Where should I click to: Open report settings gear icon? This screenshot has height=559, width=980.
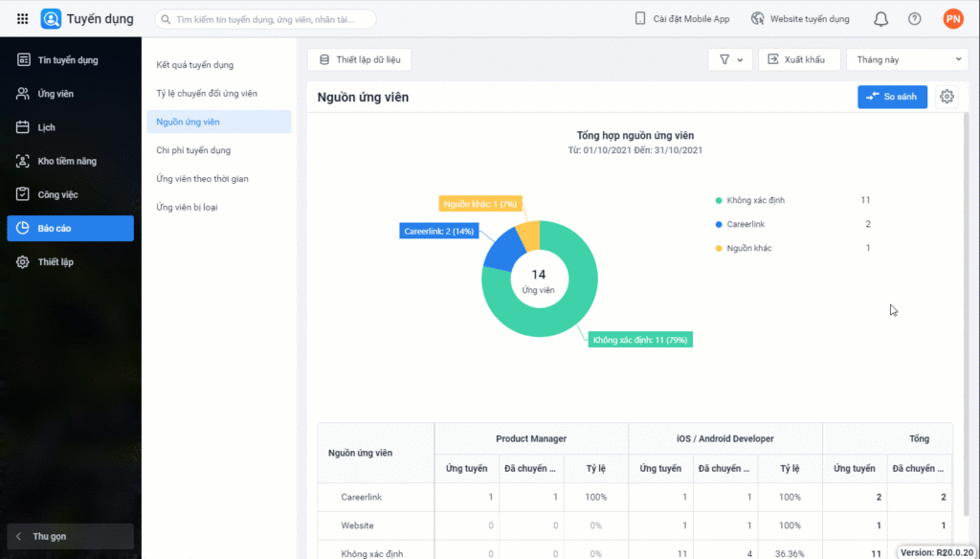pyautogui.click(x=947, y=97)
